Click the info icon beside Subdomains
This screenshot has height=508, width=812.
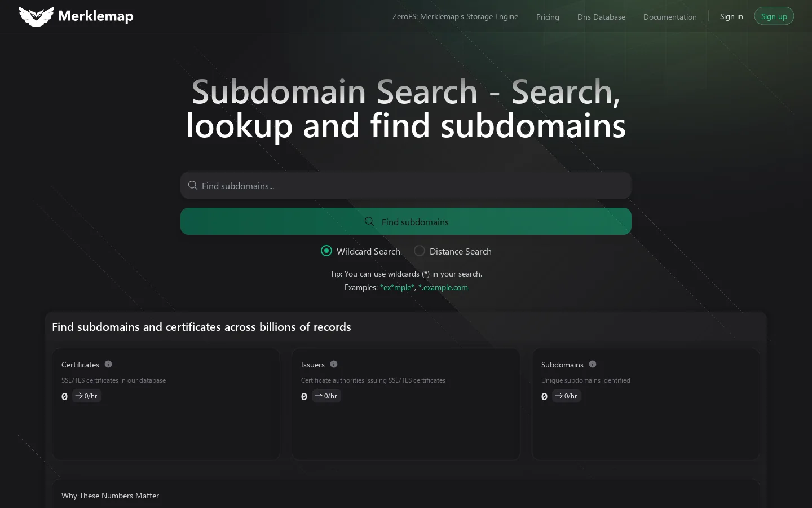point(593,364)
